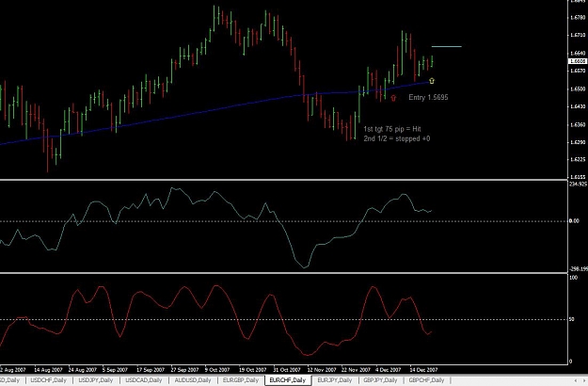The image size is (588, 386).
Task: Click the 1.6155 price axis label
Action: [578, 177]
